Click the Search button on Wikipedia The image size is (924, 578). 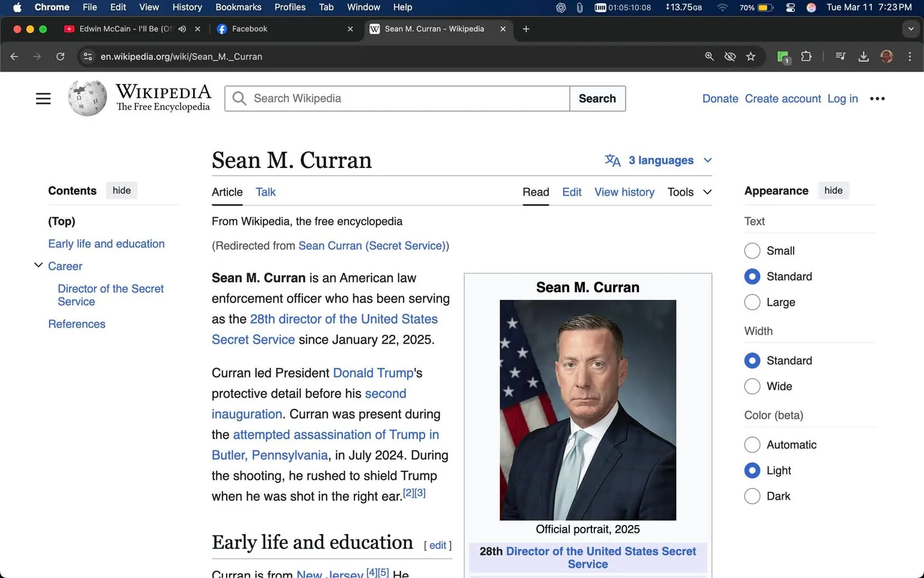[597, 98]
